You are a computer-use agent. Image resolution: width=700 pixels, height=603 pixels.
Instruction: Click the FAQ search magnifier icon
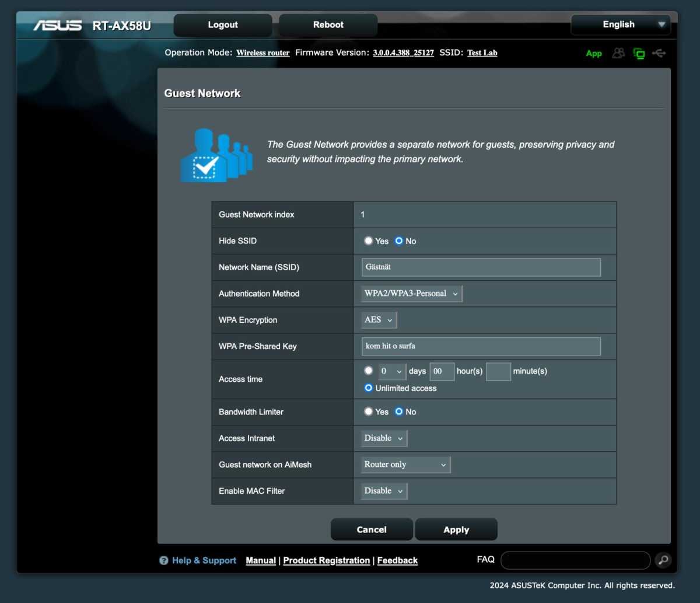pos(663,560)
